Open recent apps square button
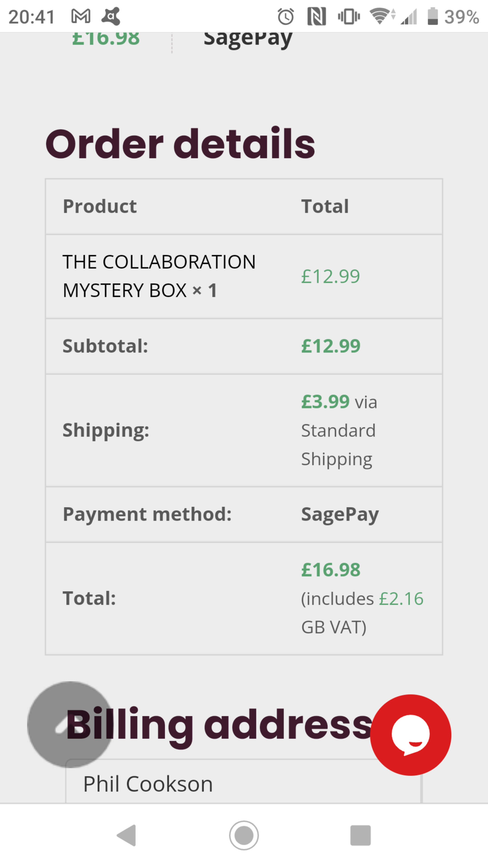Viewport: 488px width, 868px height. [x=360, y=835]
